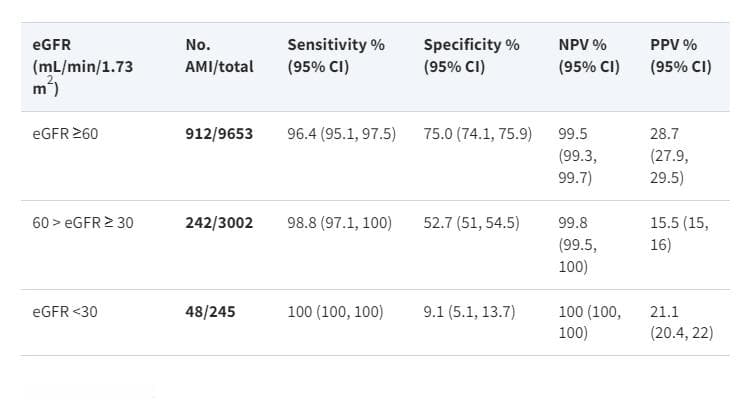
Task: Click the NPV % (95% CI) header
Action: tap(589, 56)
